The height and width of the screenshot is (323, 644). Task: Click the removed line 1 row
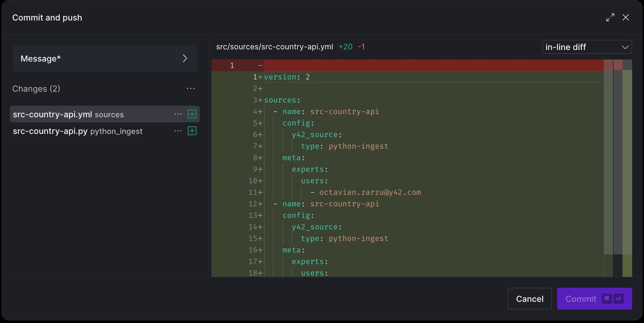pyautogui.click(x=407, y=65)
